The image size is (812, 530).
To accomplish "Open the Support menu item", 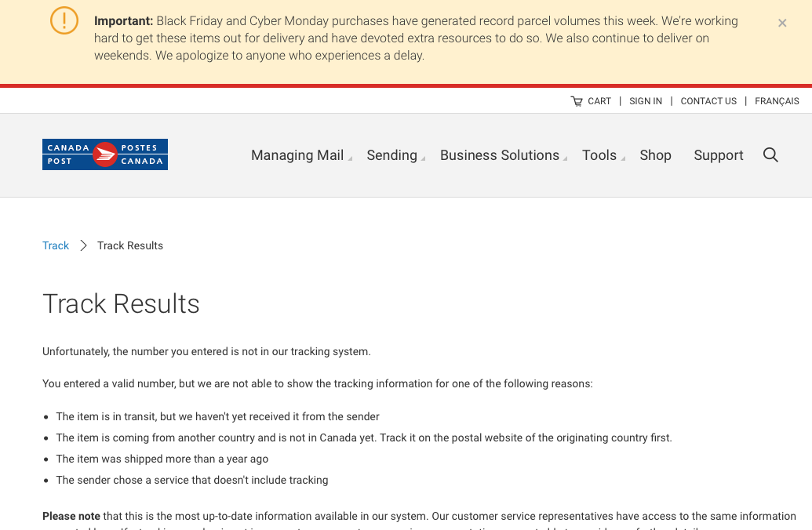I will click(719, 155).
